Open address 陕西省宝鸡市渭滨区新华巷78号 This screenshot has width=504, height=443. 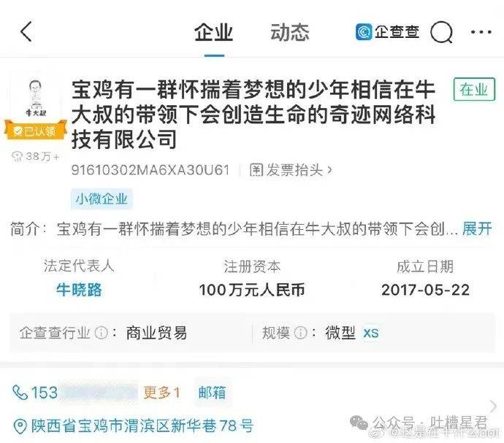(142, 426)
